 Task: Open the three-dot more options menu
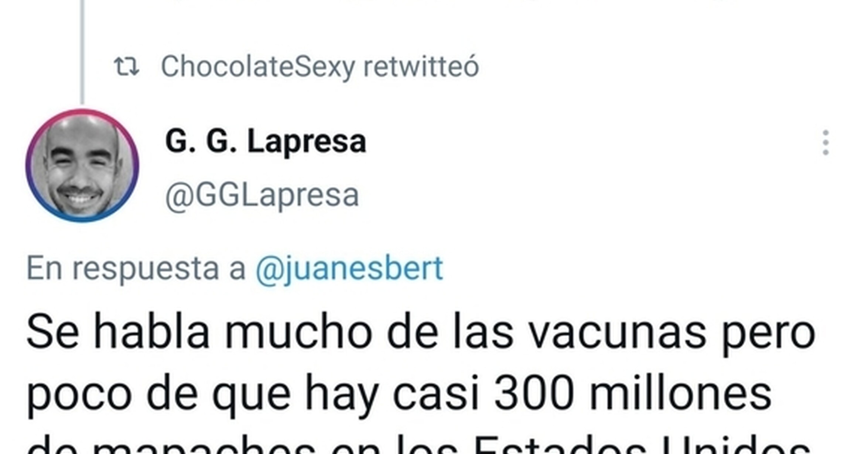pos(826,142)
